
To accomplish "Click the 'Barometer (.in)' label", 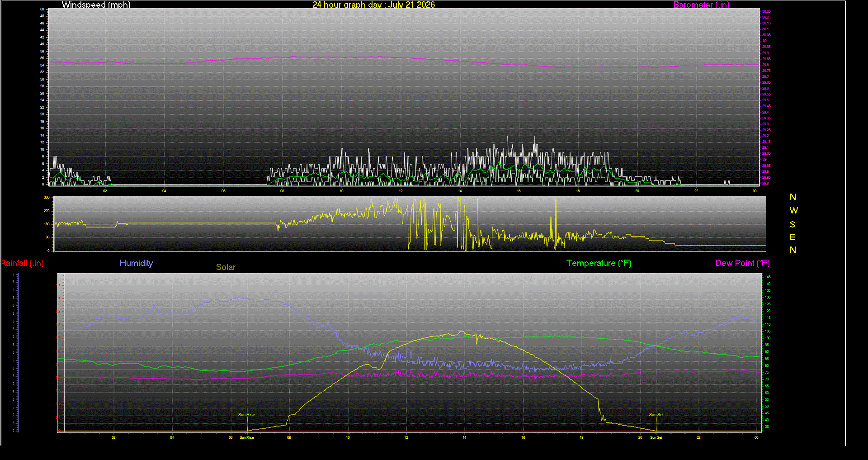I will tap(701, 5).
